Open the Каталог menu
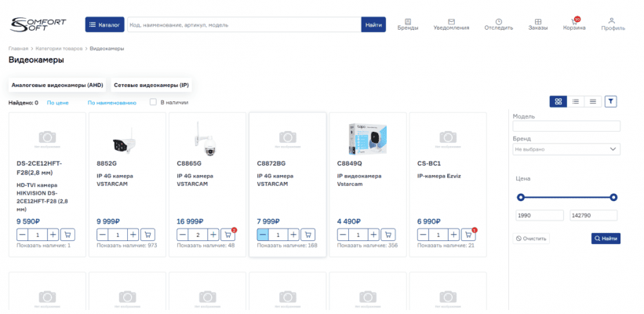 104,25
